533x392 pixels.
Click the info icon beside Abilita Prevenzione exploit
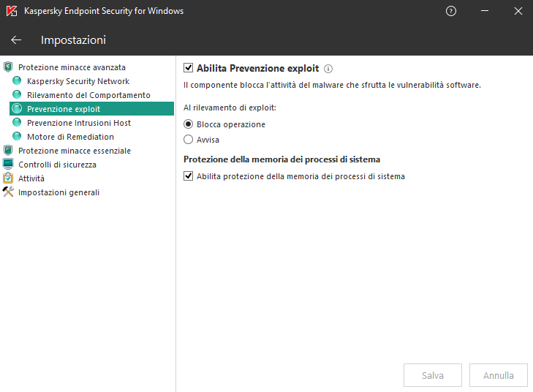click(x=328, y=69)
